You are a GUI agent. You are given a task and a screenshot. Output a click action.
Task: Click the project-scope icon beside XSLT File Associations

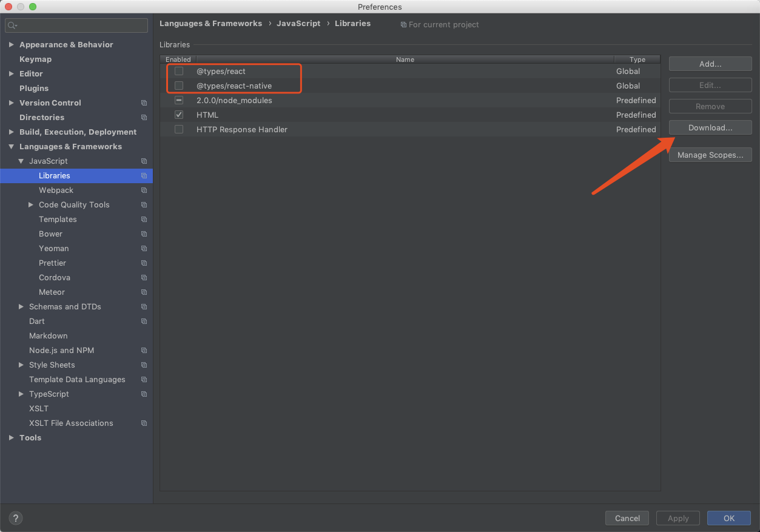[x=144, y=423]
